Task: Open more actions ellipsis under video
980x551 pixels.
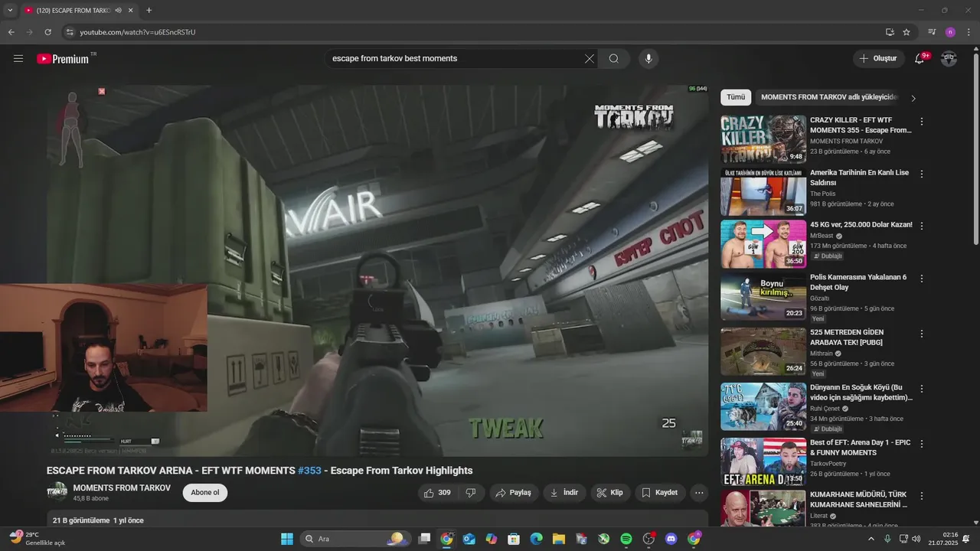Action: 699,493
